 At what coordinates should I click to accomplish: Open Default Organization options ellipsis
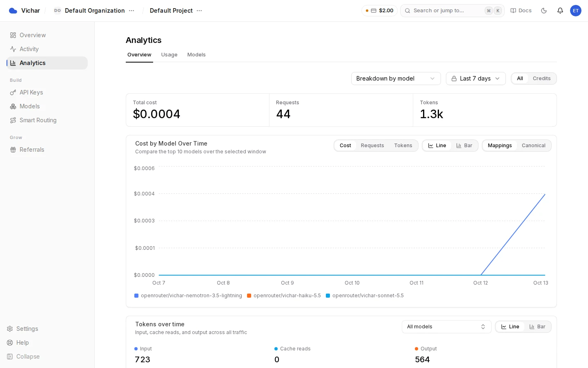[x=131, y=11]
